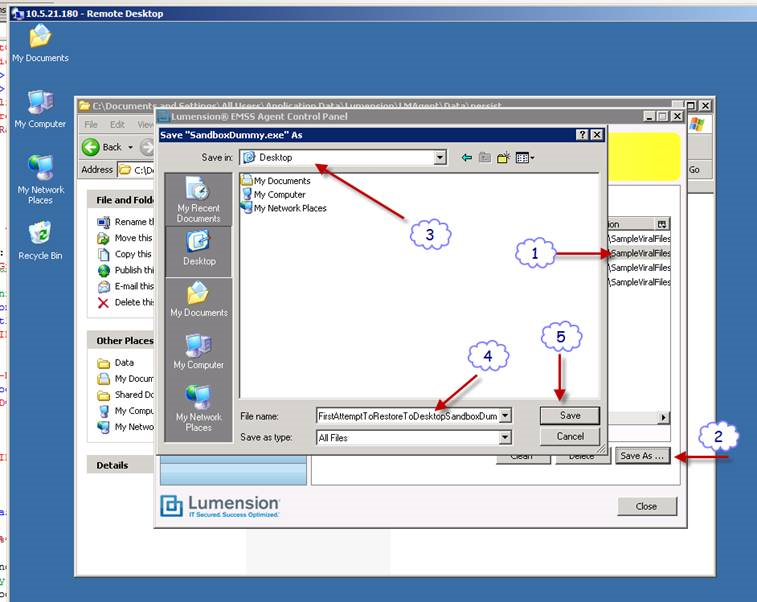Screen dimensions: 757x602
Task: Select Desktop in the places bar
Action: [198, 248]
